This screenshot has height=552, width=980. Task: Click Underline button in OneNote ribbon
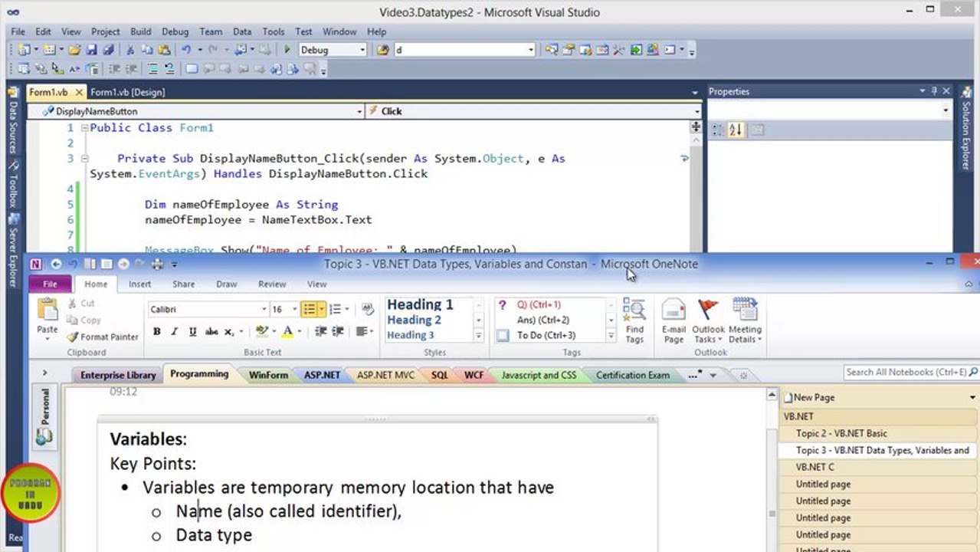click(x=192, y=331)
